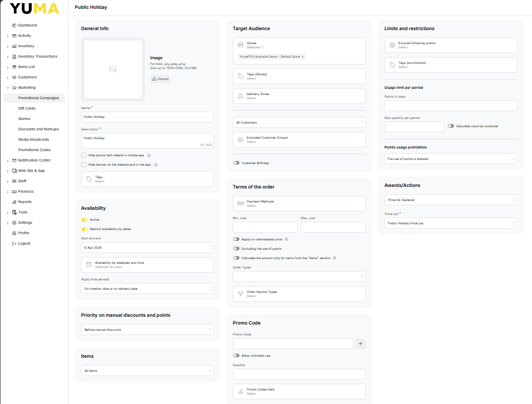Open the points usage prohibition dropdown

(450, 159)
